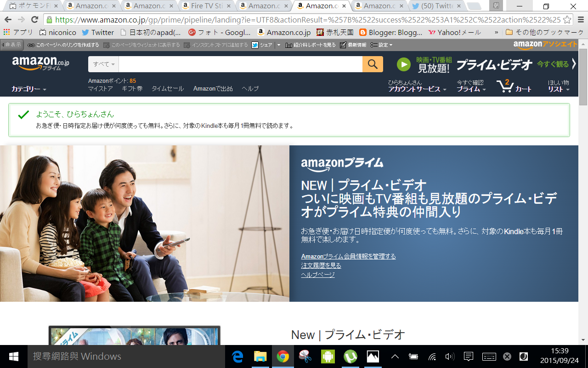Expand the プライム dropdown in header
The image size is (588, 368).
(x=471, y=89)
